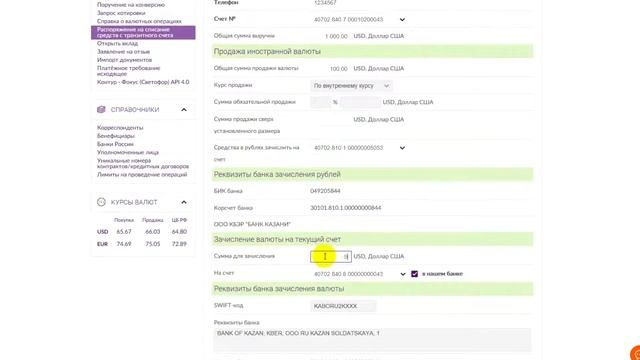The height and width of the screenshot is (360, 640).
Task: Open the Корреспонденты directory
Action: [120, 128]
